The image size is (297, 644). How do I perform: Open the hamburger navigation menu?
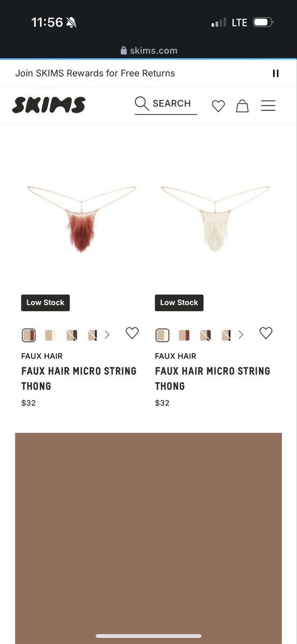point(268,106)
